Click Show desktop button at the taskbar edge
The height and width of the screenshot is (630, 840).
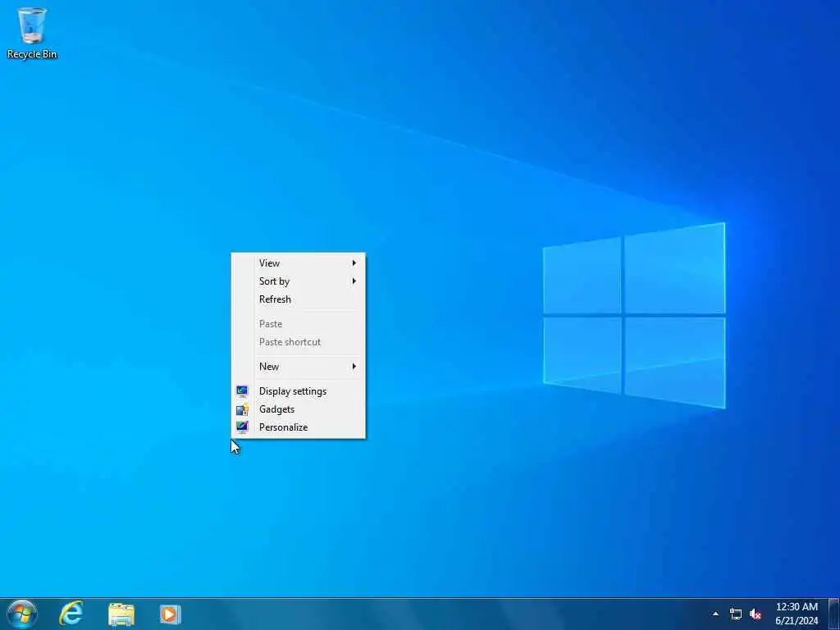[833, 614]
